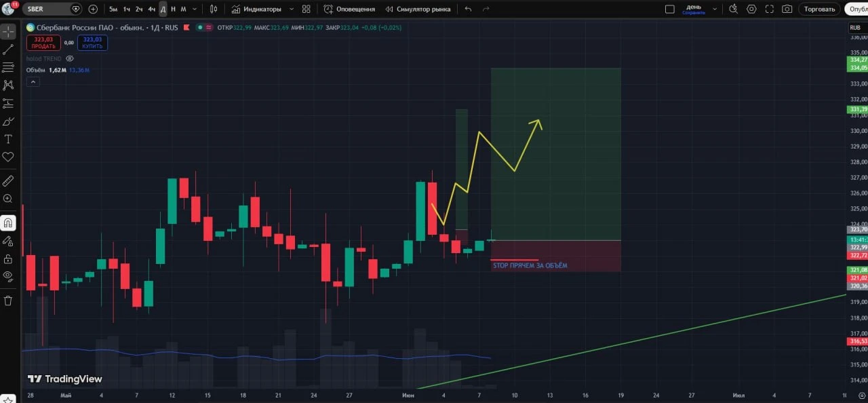Open the indicator templates grid icon

click(307, 9)
